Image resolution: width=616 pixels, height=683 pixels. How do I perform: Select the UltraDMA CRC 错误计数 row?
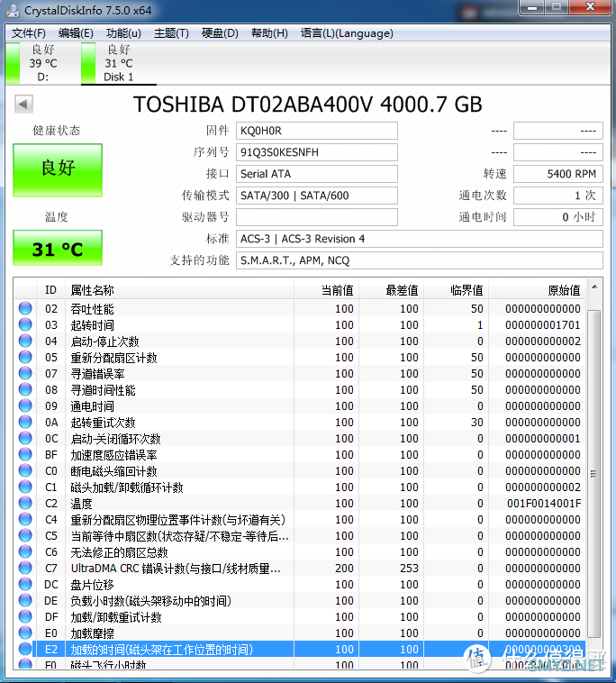[x=300, y=568]
